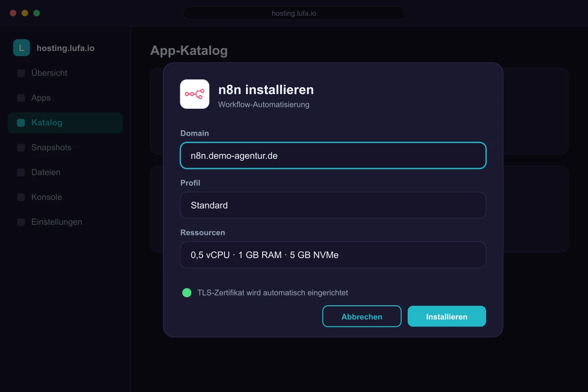This screenshot has height=392, width=588.
Task: Open the Ressourcen field with 0,5 vCPU
Action: [333, 255]
